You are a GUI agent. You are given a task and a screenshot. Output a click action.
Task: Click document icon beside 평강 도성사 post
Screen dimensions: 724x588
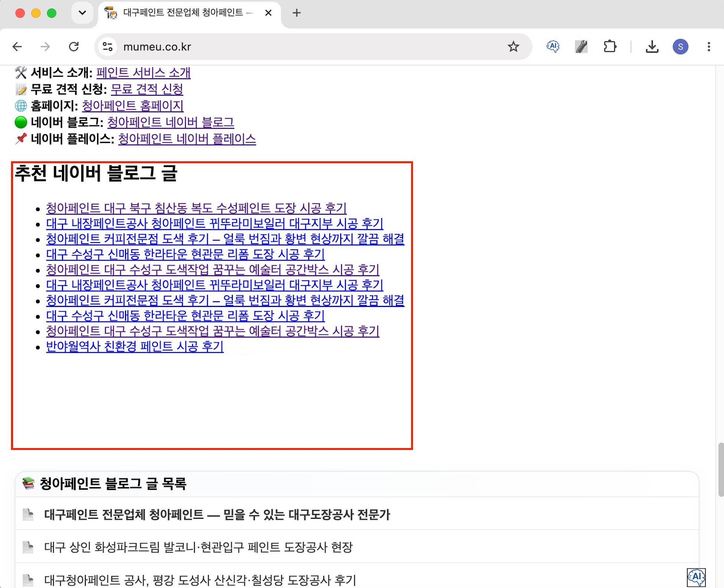click(x=28, y=580)
